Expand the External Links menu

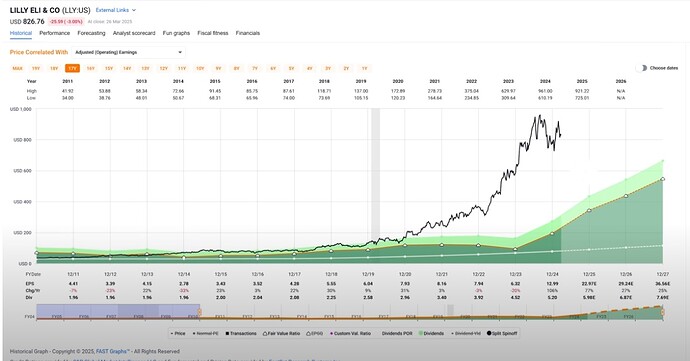[116, 10]
